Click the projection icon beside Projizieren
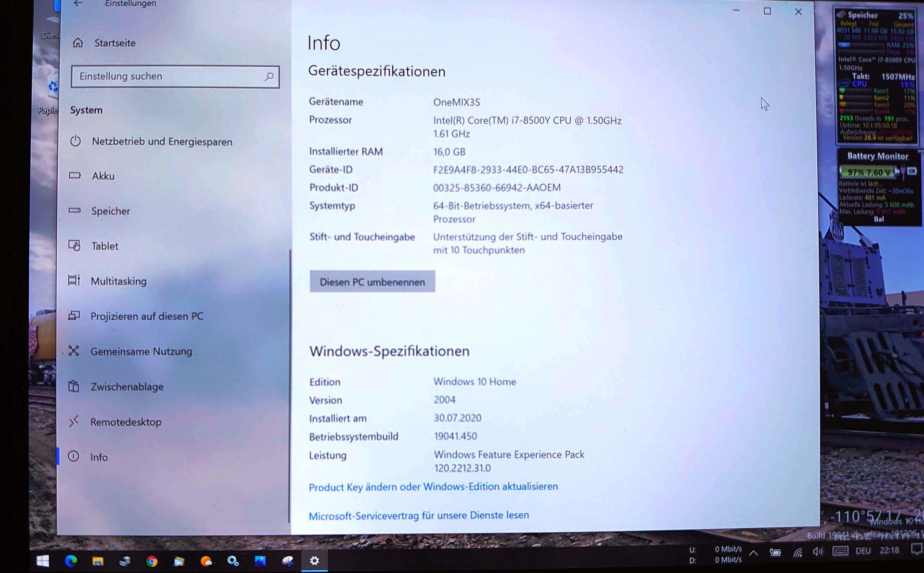The height and width of the screenshot is (573, 924). coord(74,316)
